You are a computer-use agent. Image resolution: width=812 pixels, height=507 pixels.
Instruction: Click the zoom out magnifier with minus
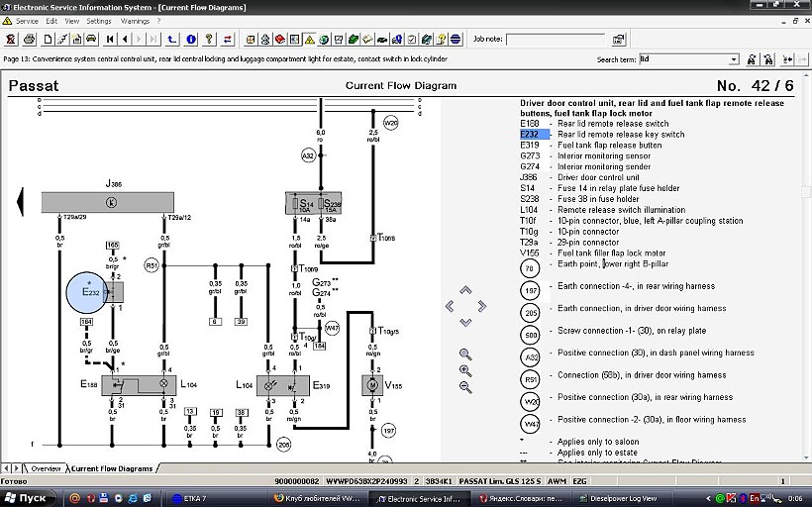point(465,387)
